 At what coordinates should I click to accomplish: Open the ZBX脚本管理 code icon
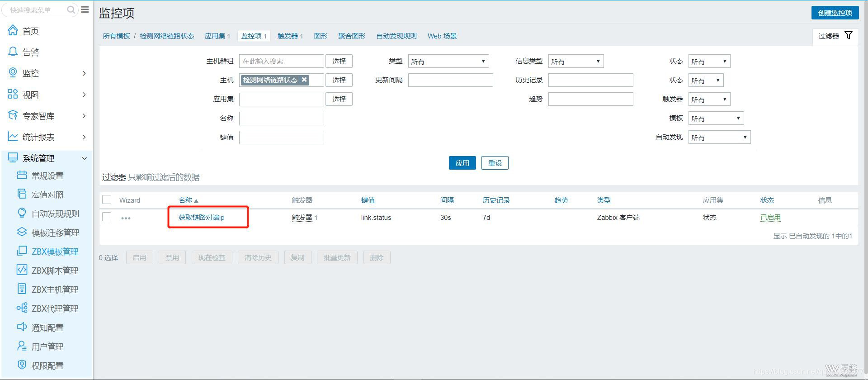(22, 270)
